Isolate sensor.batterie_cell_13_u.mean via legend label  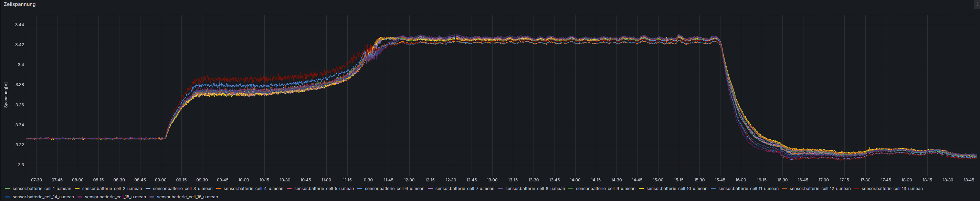892,189
